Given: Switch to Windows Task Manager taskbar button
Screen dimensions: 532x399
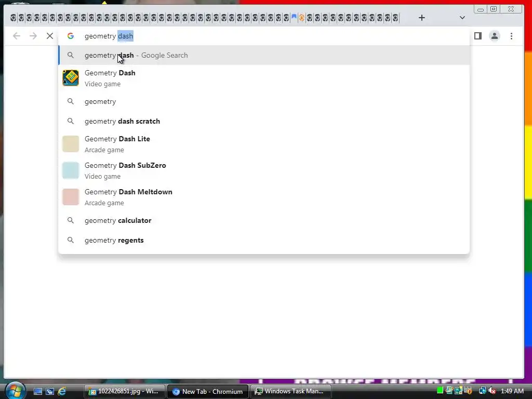Looking at the screenshot, I should [x=290, y=391].
